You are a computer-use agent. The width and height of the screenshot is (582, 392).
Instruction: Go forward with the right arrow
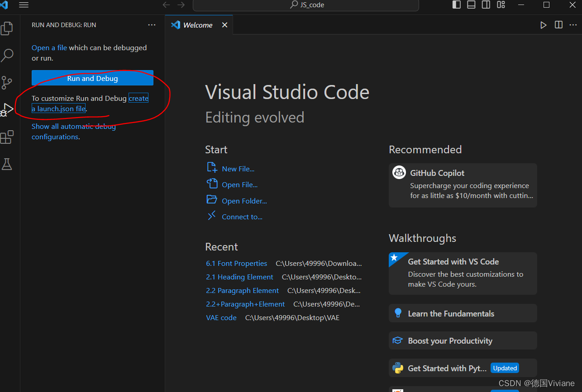pos(181,5)
